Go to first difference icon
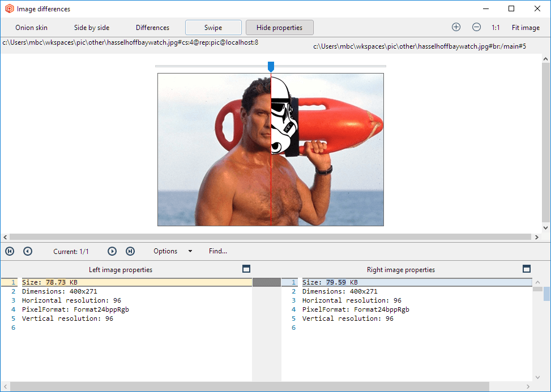This screenshot has height=392, width=551. (10, 251)
